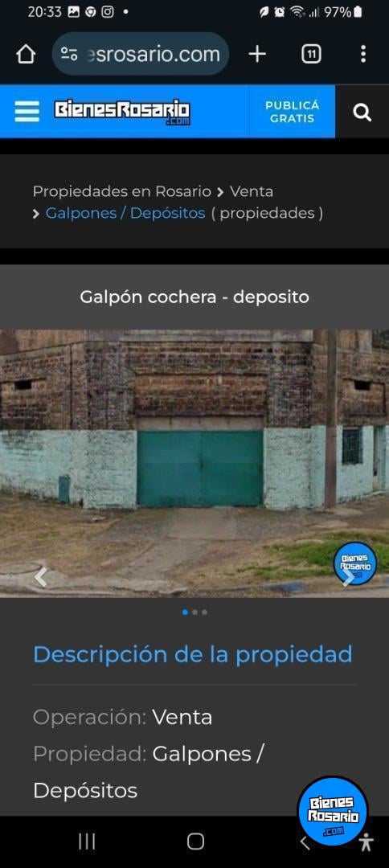Add a new browser tab
The width and height of the screenshot is (389, 868).
point(257,54)
